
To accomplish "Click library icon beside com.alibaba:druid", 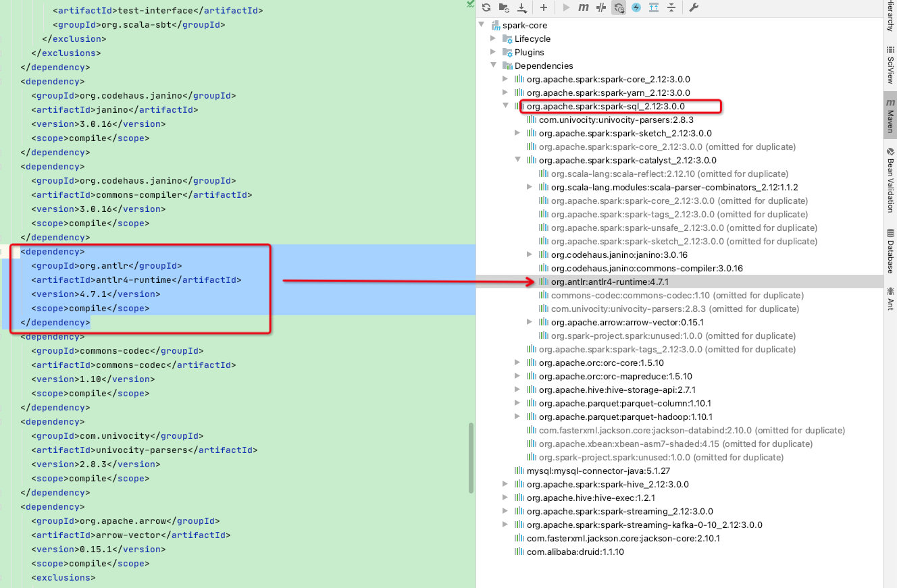I will (x=519, y=552).
